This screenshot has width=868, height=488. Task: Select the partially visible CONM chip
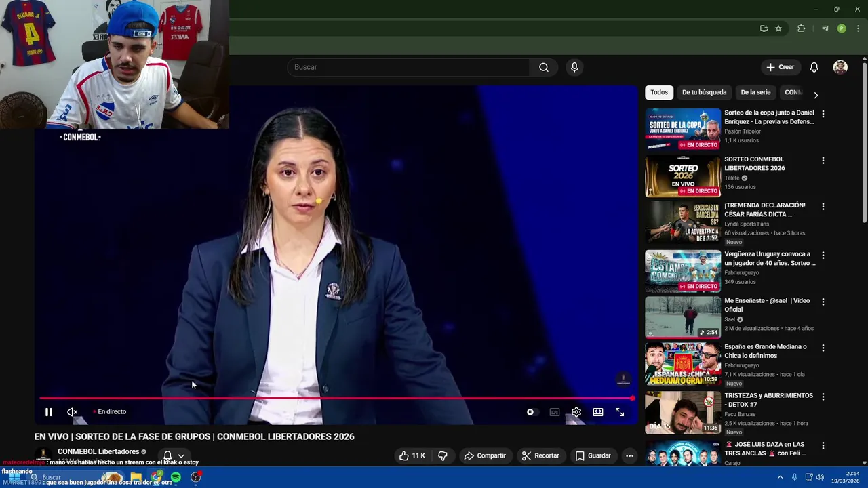pos(792,92)
